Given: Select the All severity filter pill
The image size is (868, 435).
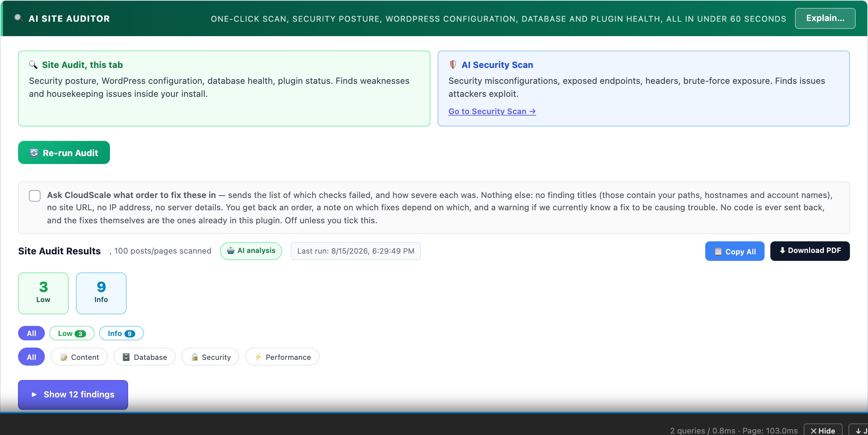Looking at the screenshot, I should (31, 333).
